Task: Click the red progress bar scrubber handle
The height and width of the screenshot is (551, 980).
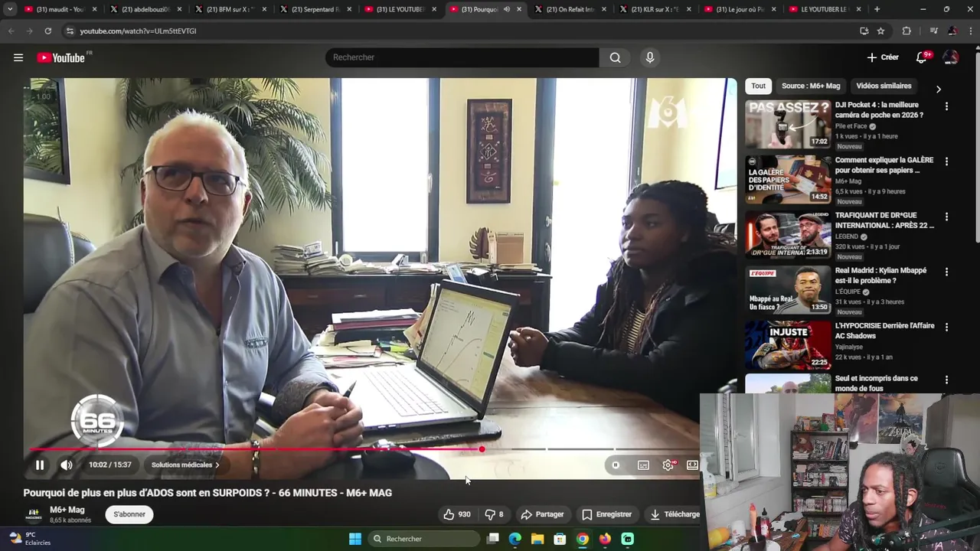Action: pyautogui.click(x=482, y=449)
